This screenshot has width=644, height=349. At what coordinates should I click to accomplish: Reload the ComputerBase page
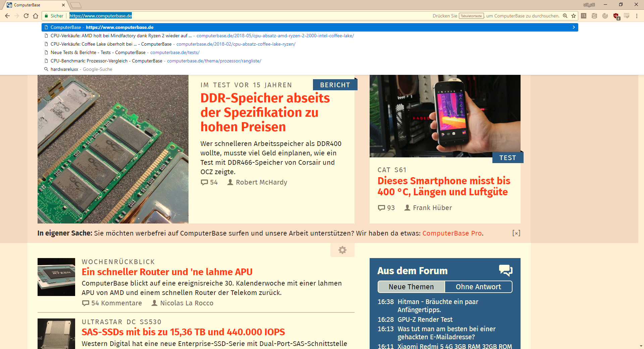click(x=26, y=16)
